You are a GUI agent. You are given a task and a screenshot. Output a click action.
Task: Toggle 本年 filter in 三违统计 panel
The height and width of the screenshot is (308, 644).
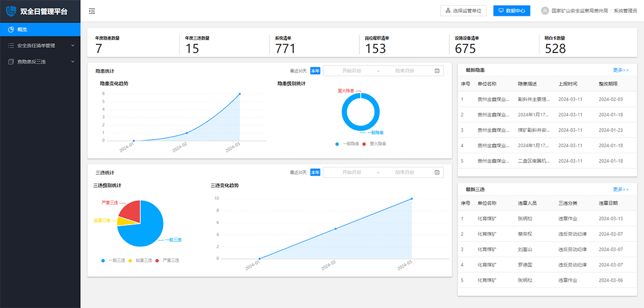pyautogui.click(x=315, y=172)
